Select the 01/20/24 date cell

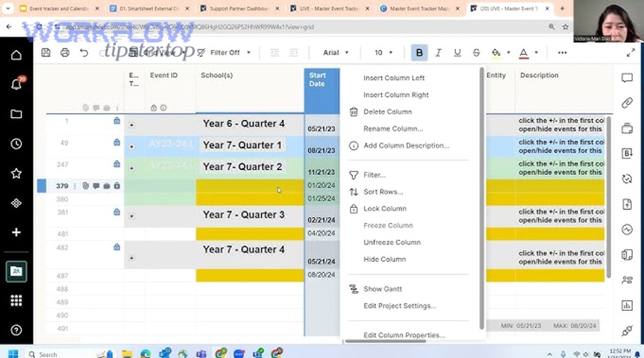coord(321,186)
